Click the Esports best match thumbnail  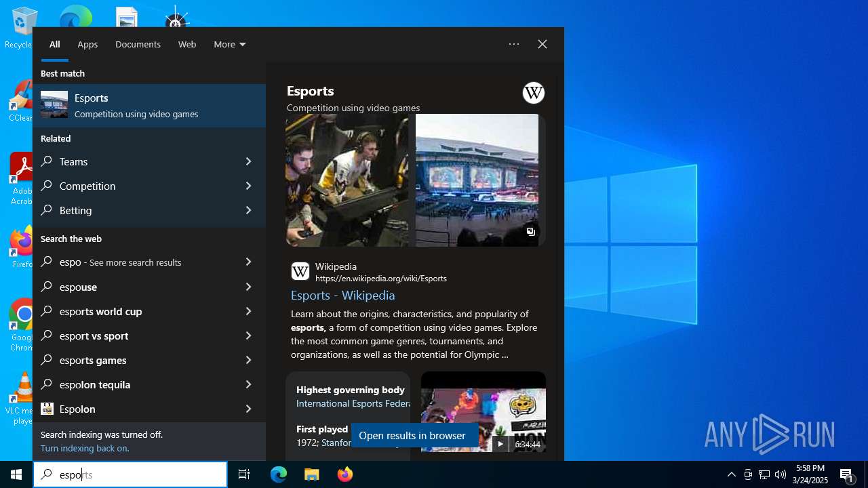pos(54,105)
